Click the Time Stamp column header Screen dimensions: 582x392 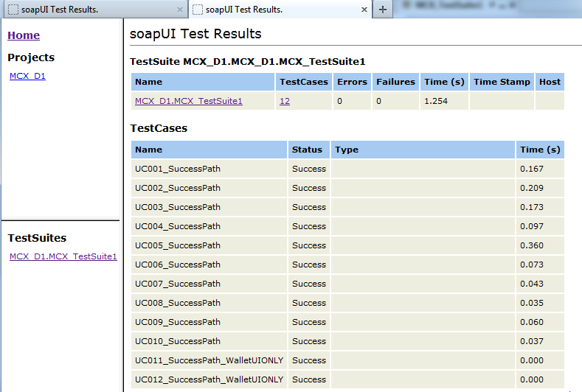point(502,82)
